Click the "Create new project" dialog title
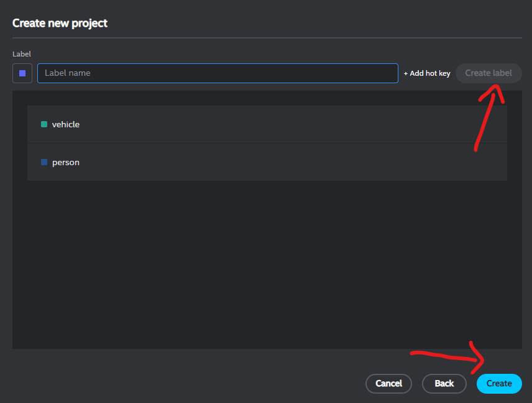 [x=60, y=23]
